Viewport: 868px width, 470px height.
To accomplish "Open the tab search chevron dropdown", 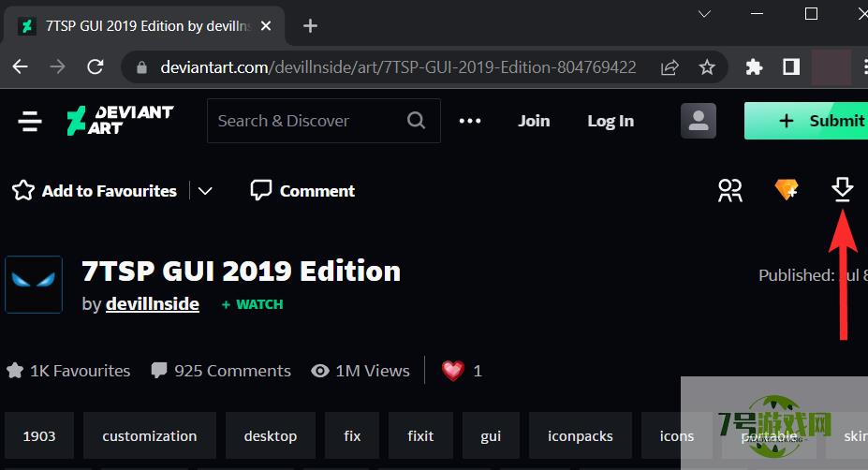I will 705,14.
